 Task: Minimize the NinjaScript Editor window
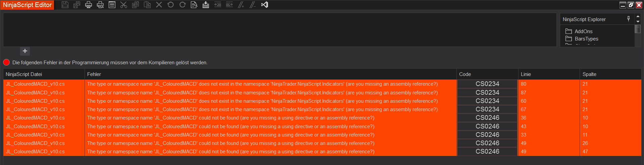tap(623, 5)
